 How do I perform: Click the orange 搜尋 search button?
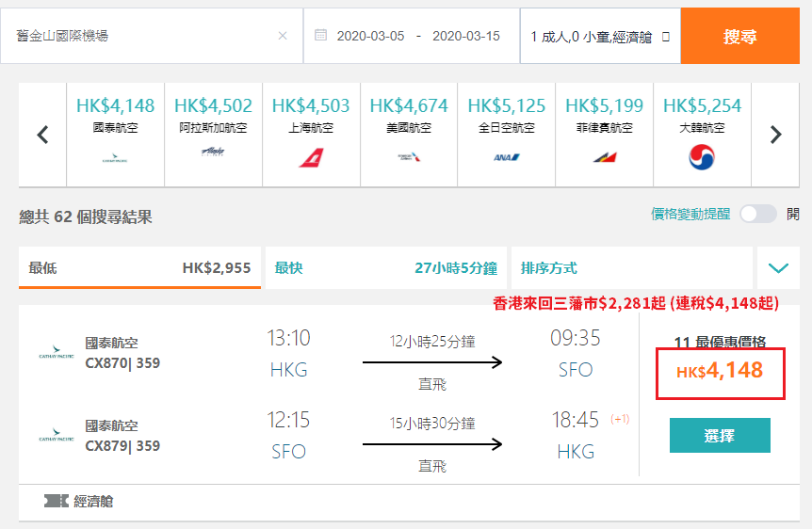coord(740,36)
